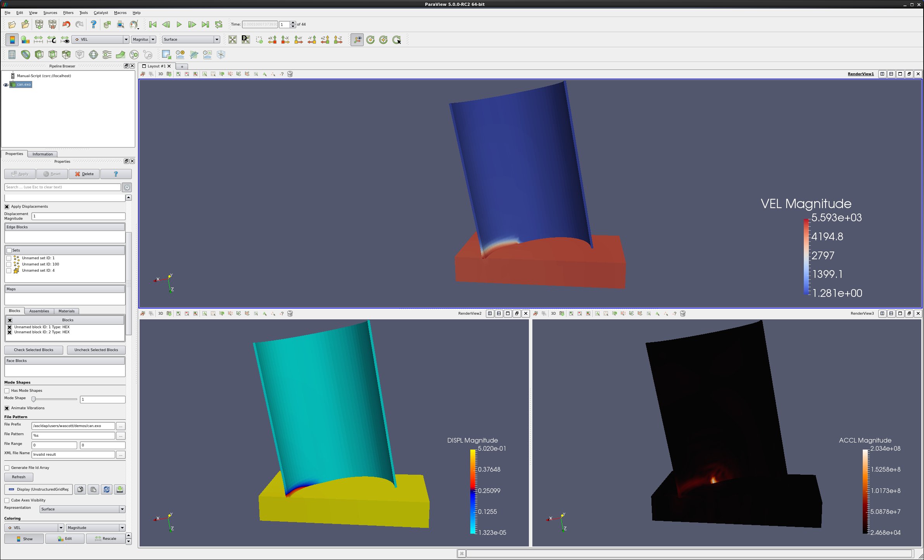The height and width of the screenshot is (560, 924).
Task: Click the Connect to server icon
Action: tap(39, 24)
